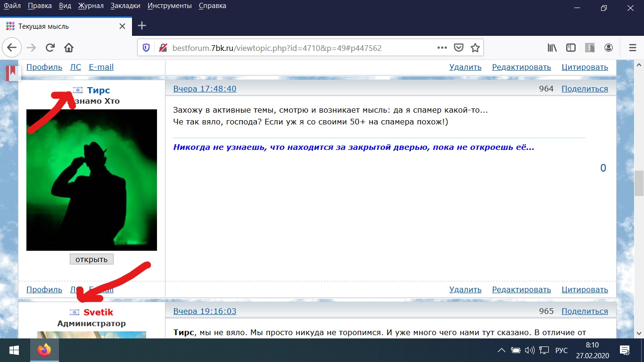The width and height of the screenshot is (644, 362).
Task: Click Редактировать beneath the Тирс post
Action: click(x=521, y=289)
